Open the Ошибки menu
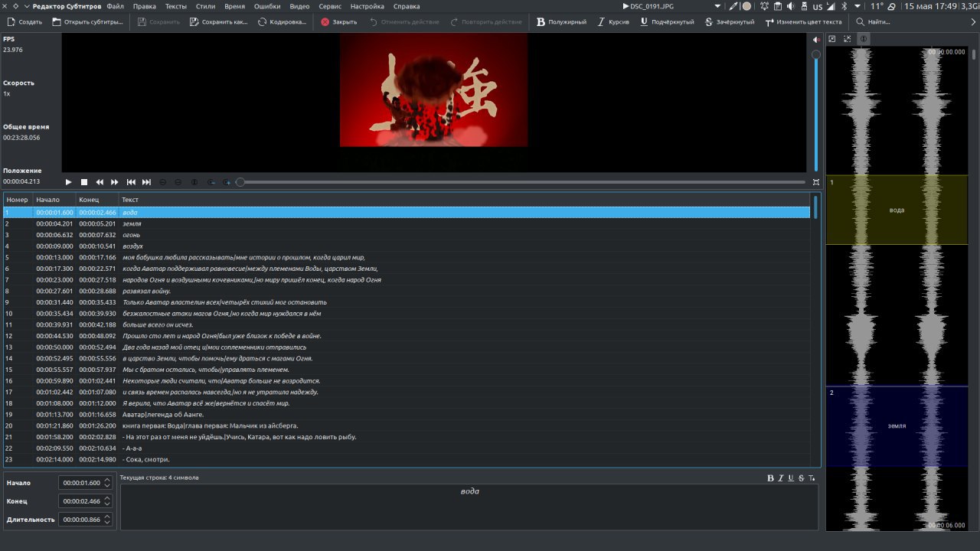980x551 pixels. point(267,6)
